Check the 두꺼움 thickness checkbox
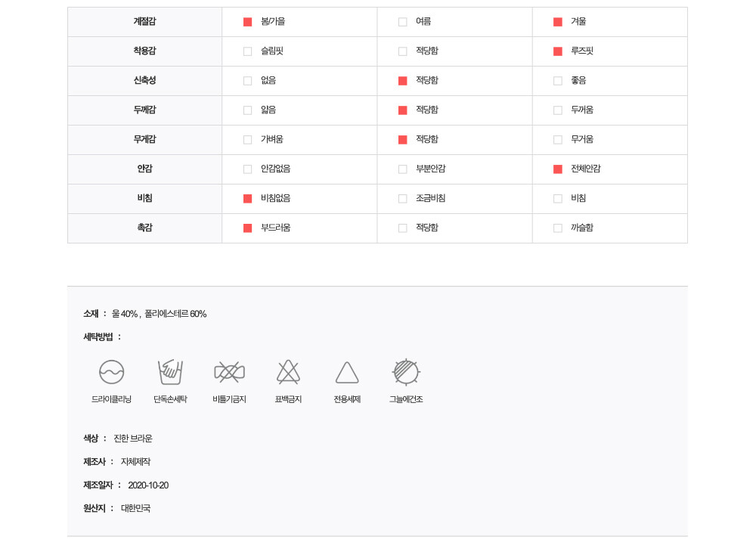Image resolution: width=756 pixels, height=555 pixels. 558,110
